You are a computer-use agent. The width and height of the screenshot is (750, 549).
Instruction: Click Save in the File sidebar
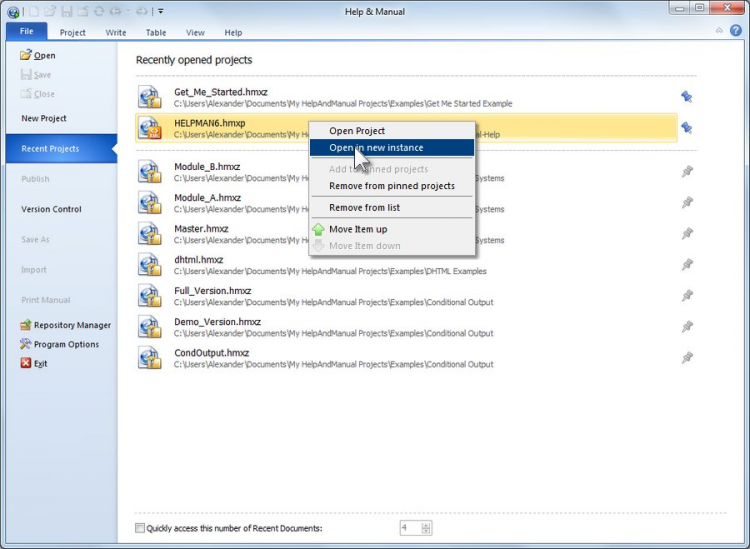36,75
